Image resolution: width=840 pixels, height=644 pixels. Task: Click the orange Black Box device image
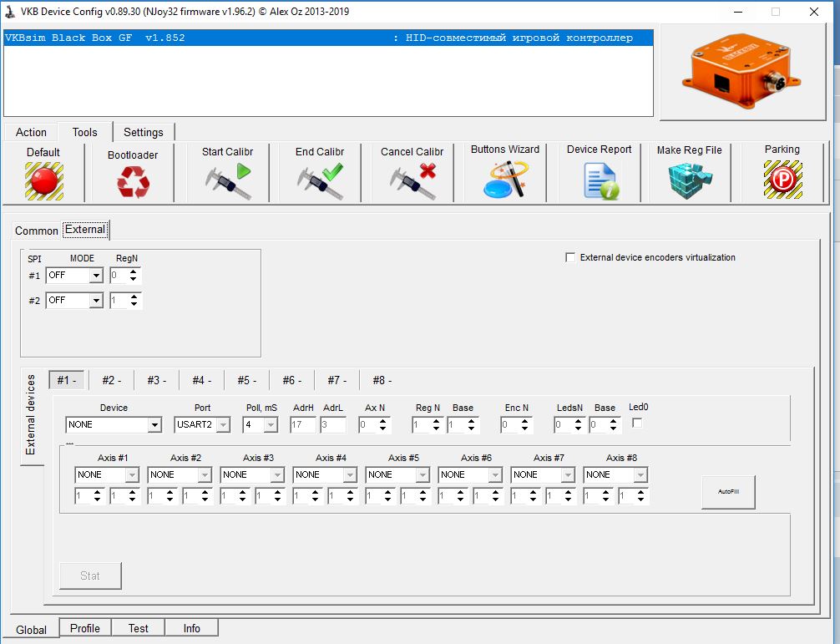click(x=741, y=71)
